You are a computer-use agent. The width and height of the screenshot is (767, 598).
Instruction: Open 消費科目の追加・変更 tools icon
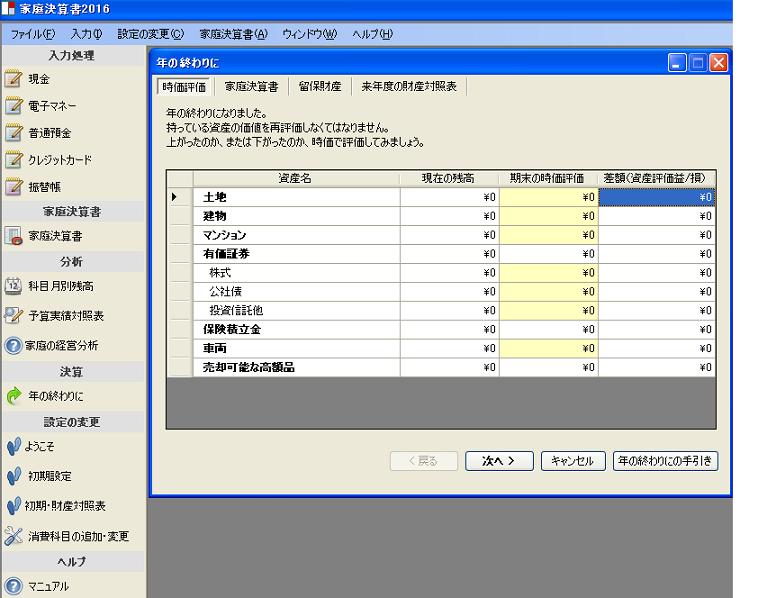(x=13, y=536)
